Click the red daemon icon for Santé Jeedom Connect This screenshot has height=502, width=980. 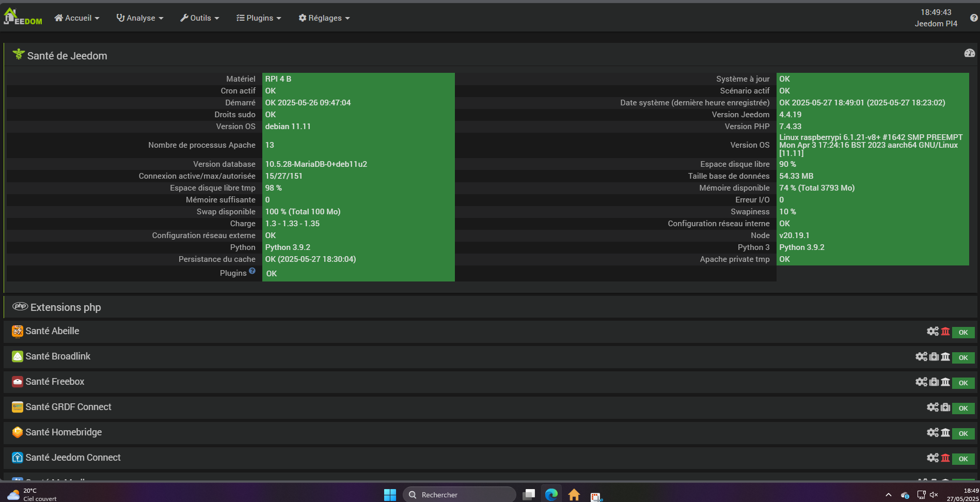[x=945, y=458]
